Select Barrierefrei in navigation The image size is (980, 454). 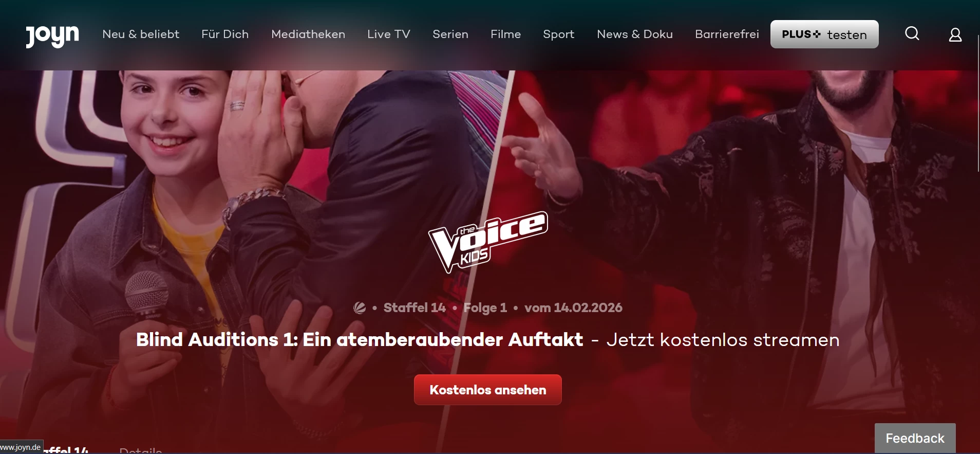[727, 34]
